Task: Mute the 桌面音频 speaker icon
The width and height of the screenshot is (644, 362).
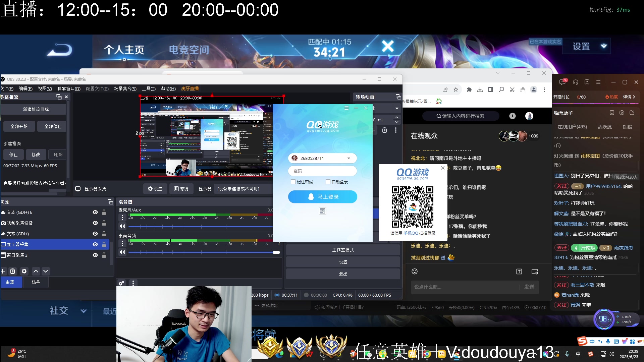Action: point(122,252)
